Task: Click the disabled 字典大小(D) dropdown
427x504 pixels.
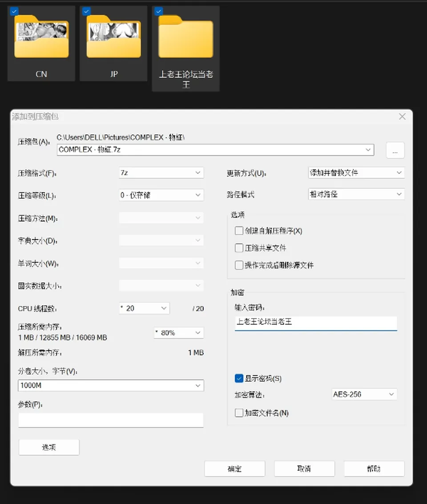Action: pos(161,240)
